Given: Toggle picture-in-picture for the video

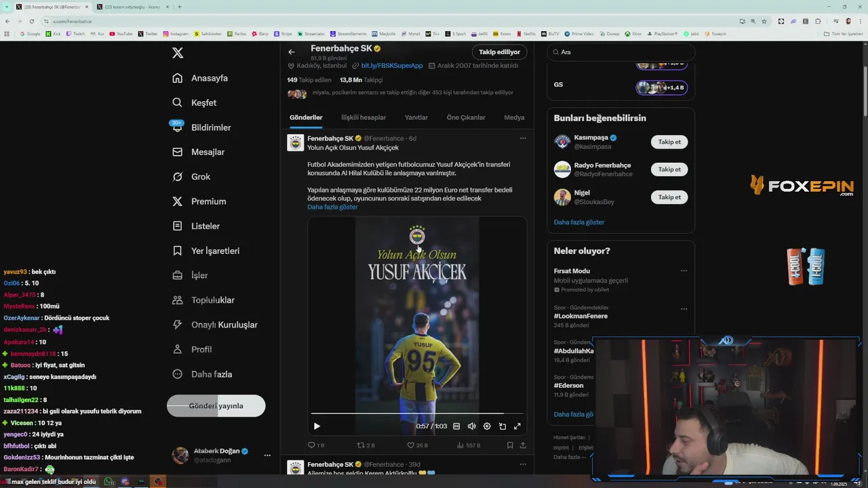Looking at the screenshot, I should click(x=502, y=426).
